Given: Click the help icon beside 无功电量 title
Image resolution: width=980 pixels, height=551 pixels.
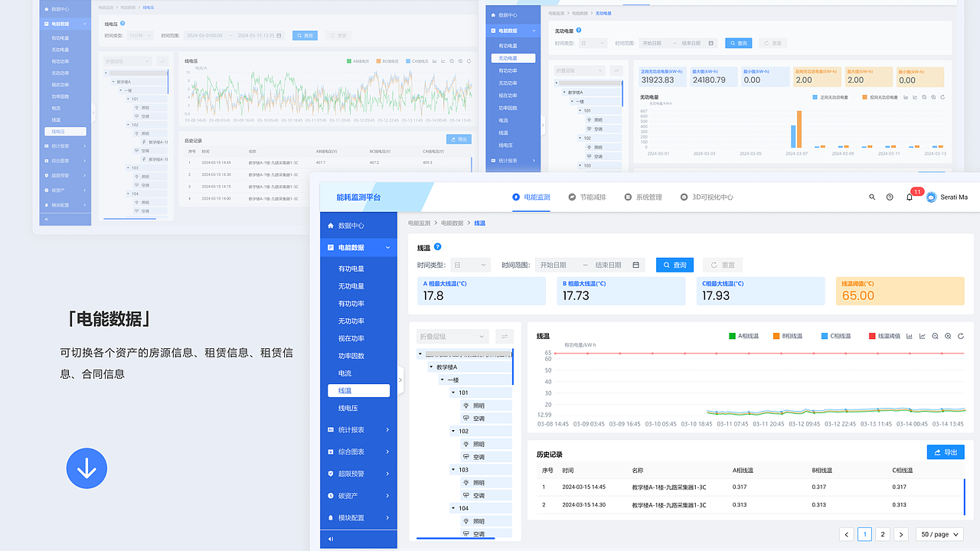Looking at the screenshot, I should click(x=578, y=30).
